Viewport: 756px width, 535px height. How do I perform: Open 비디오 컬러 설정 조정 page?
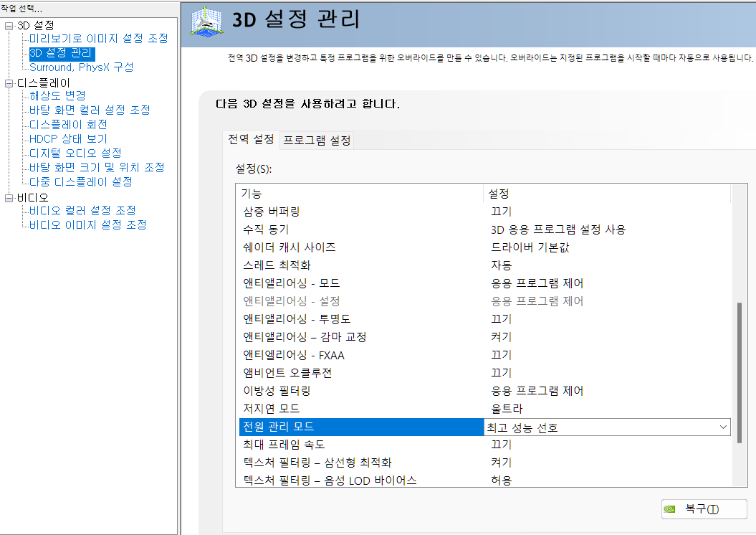click(x=82, y=210)
